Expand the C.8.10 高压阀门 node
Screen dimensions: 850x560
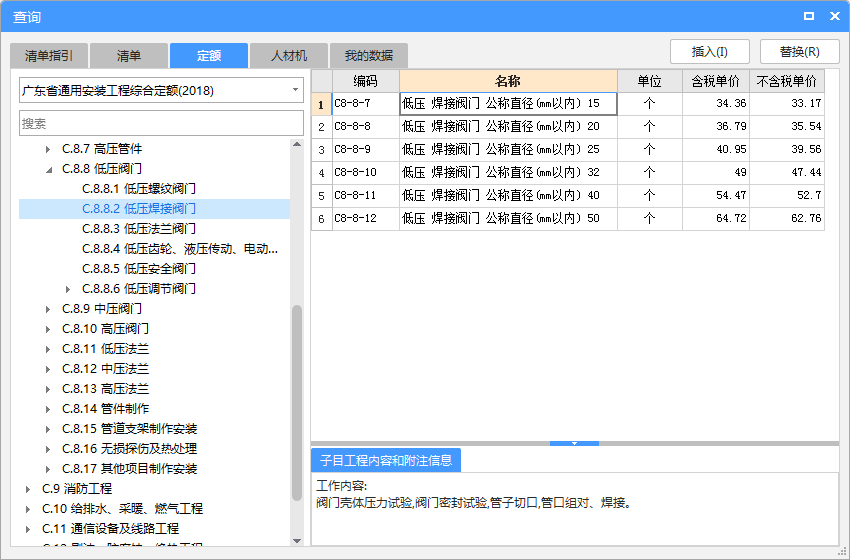tap(48, 330)
